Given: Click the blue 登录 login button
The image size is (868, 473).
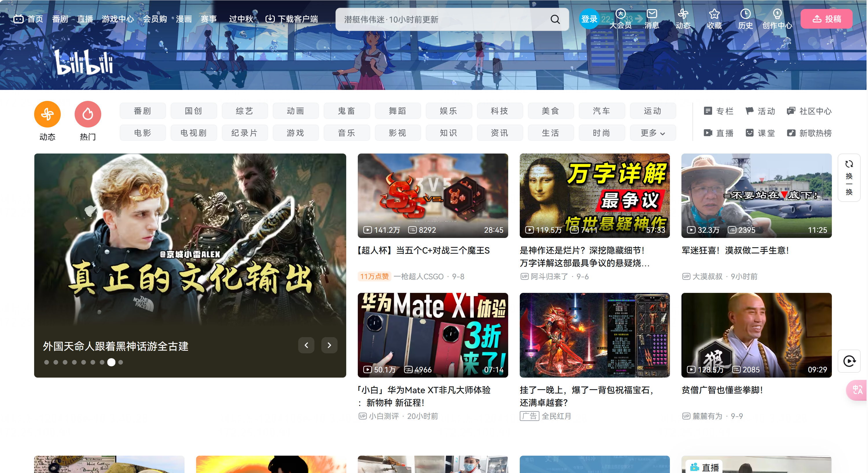Looking at the screenshot, I should click(589, 19).
